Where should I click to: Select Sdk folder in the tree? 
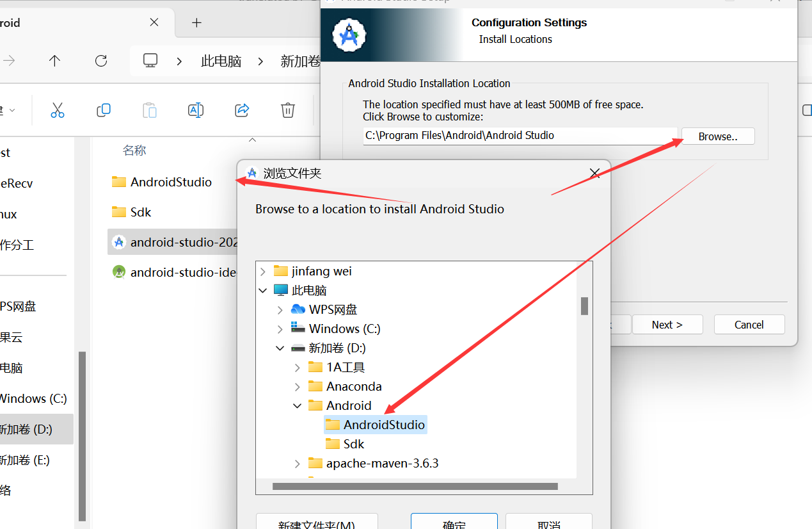pyautogui.click(x=346, y=444)
